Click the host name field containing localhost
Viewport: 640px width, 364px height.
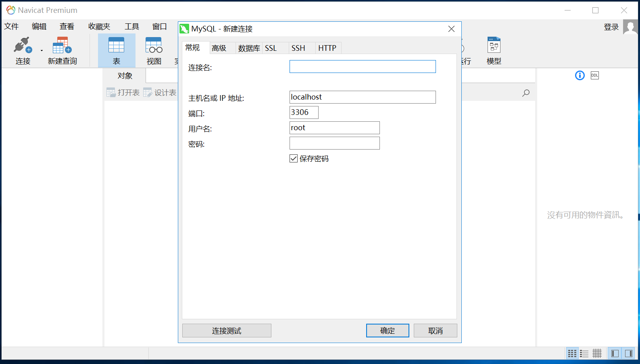click(x=363, y=97)
